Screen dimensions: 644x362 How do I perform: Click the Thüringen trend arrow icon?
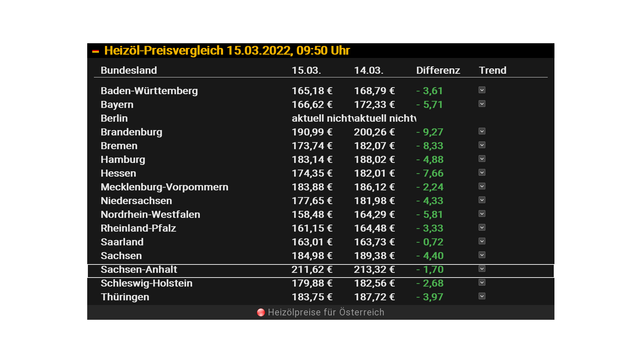click(482, 296)
